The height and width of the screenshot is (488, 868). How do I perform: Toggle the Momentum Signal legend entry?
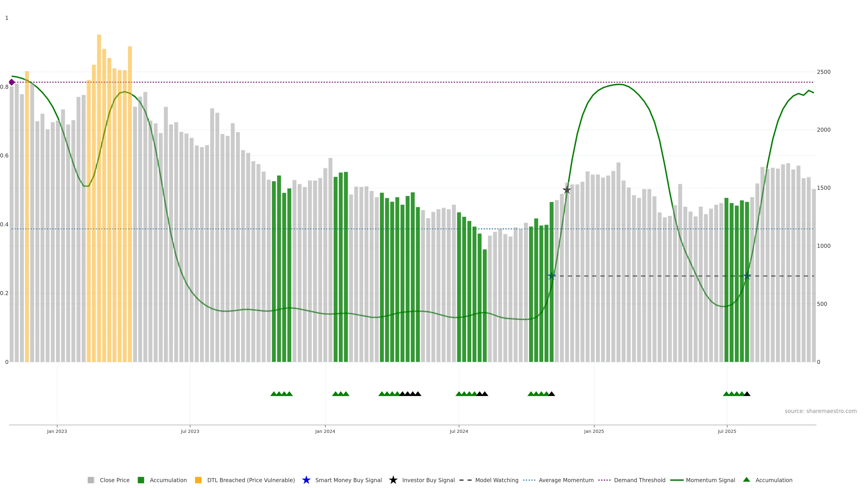tap(710, 480)
